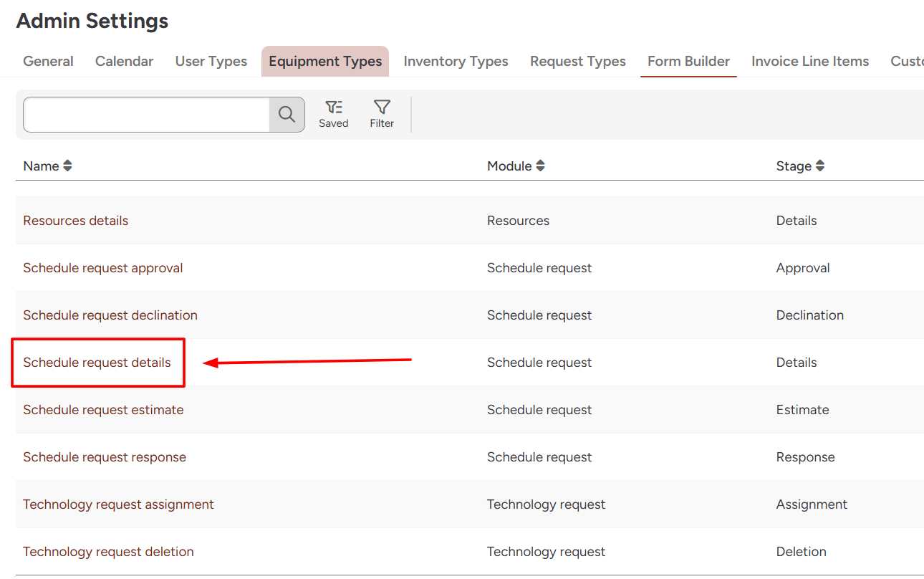Open Technology request assignment form
Screen dimensions: 924x579
(118, 504)
